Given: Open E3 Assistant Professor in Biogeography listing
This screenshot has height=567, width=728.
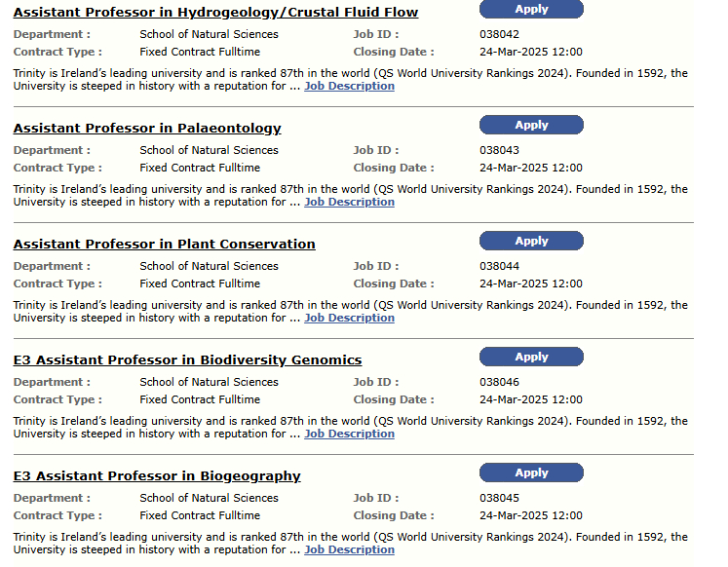Looking at the screenshot, I should [156, 476].
